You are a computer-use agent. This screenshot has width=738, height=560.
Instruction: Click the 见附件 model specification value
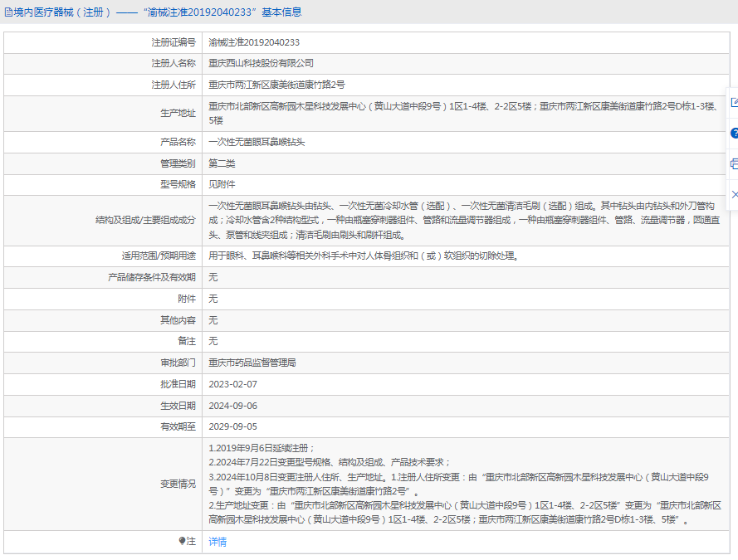(222, 184)
